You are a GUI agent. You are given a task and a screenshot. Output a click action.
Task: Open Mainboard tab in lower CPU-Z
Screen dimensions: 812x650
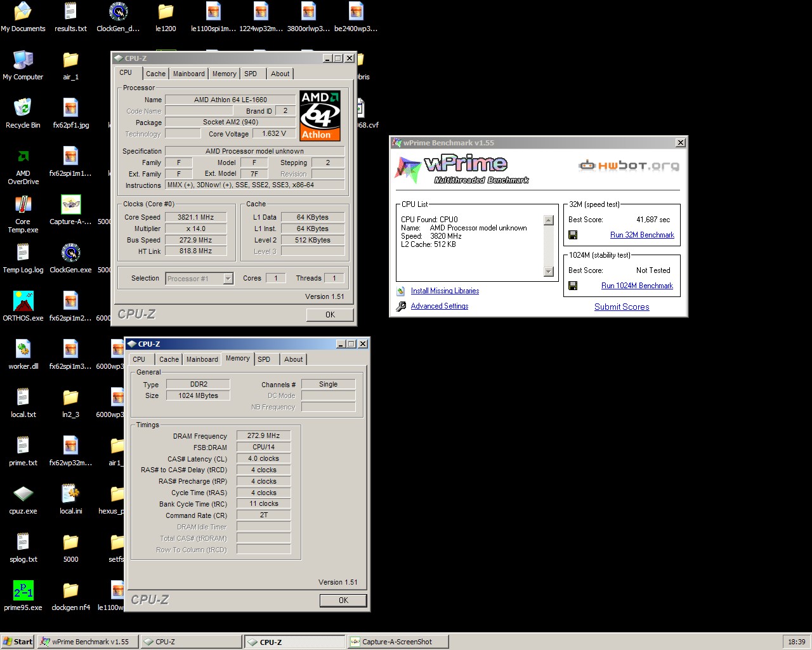pos(202,359)
